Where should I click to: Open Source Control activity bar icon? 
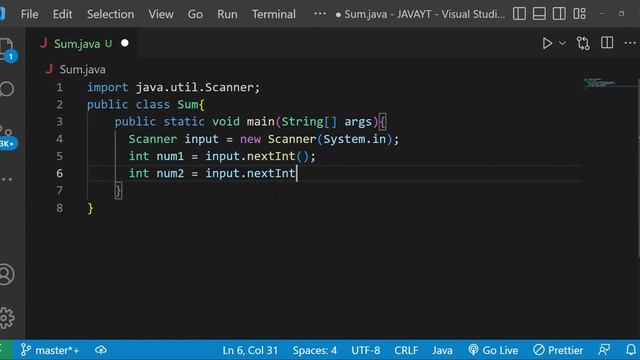point(7,137)
